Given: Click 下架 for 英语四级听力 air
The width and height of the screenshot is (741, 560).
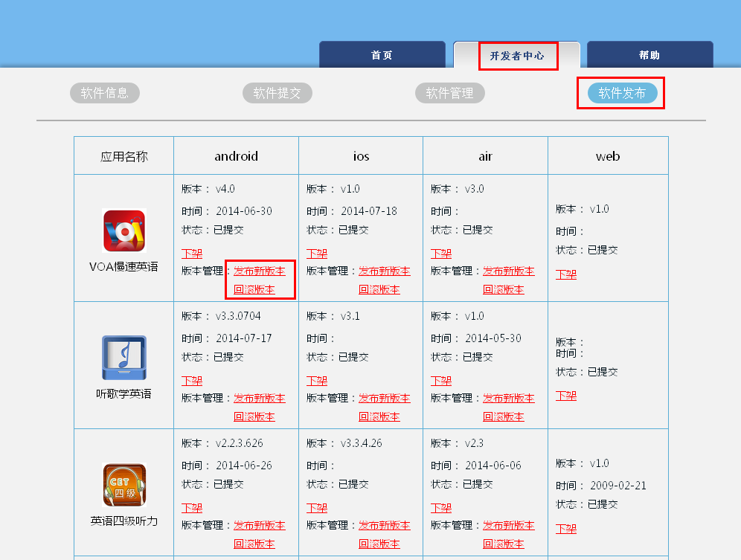Looking at the screenshot, I should (441, 508).
